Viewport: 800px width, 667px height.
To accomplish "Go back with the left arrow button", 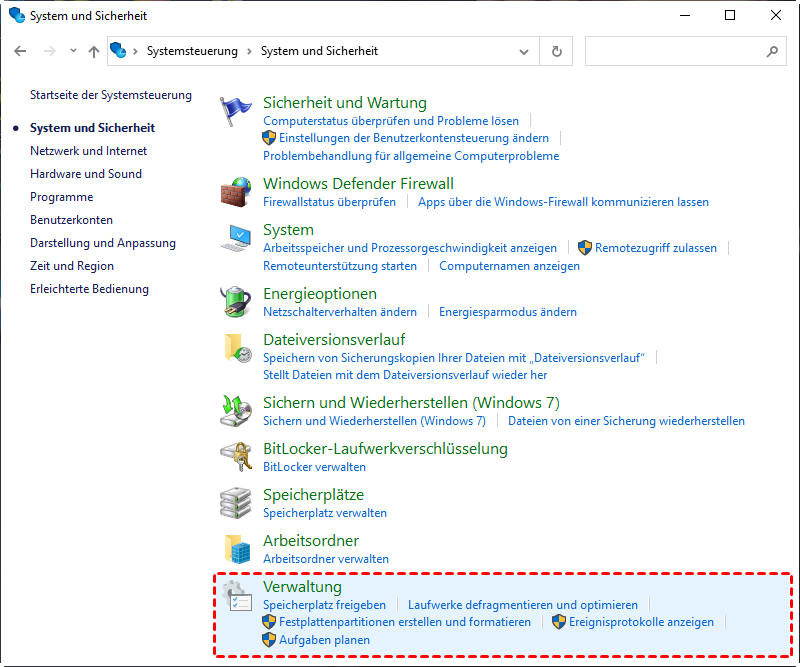I will pyautogui.click(x=20, y=51).
